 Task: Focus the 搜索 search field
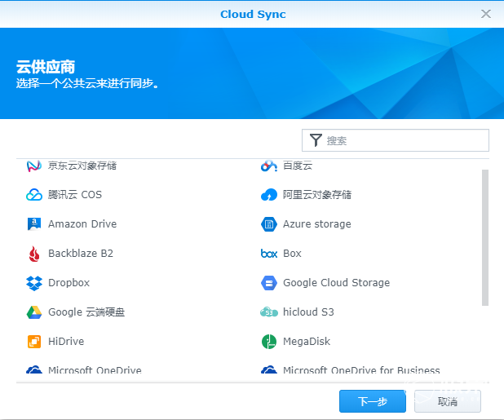click(396, 140)
